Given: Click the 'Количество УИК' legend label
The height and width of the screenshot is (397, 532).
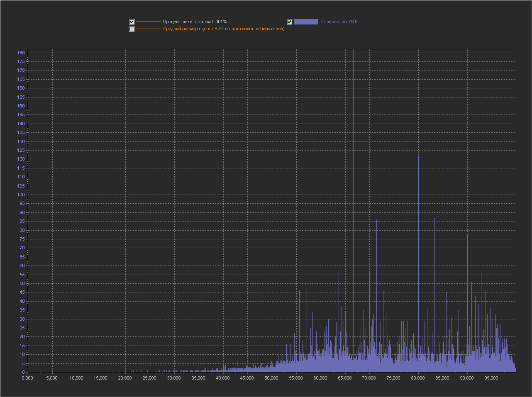Looking at the screenshot, I should pyautogui.click(x=339, y=22).
